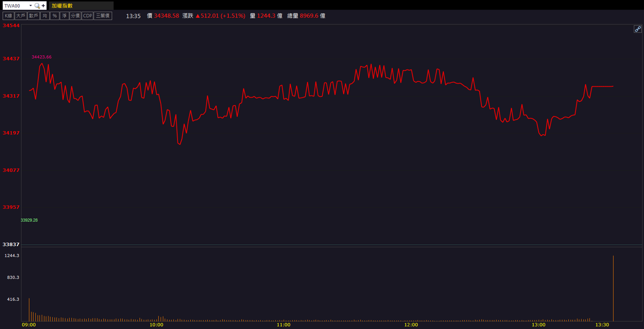Click the 11:00 time axis label
The width and height of the screenshot is (644, 329).
tap(283, 325)
